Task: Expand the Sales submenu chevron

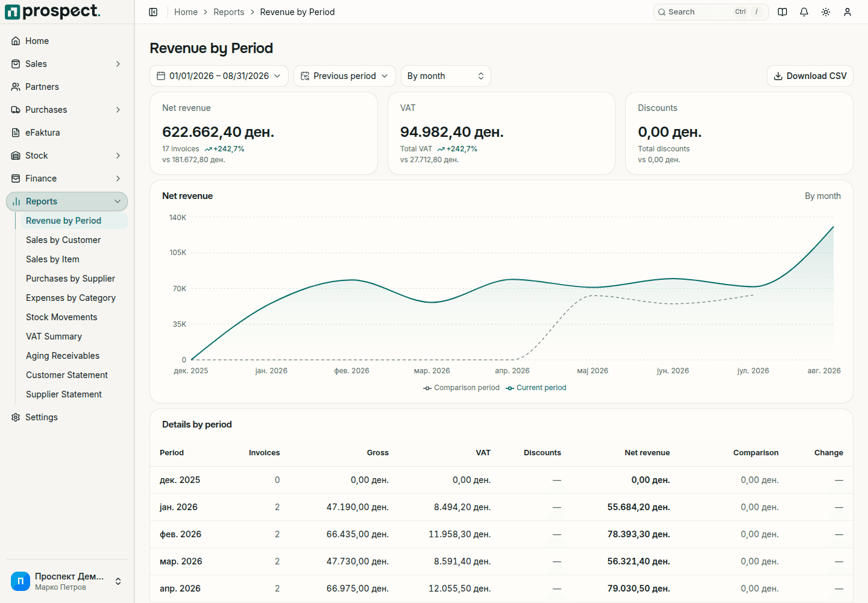Action: tap(118, 64)
